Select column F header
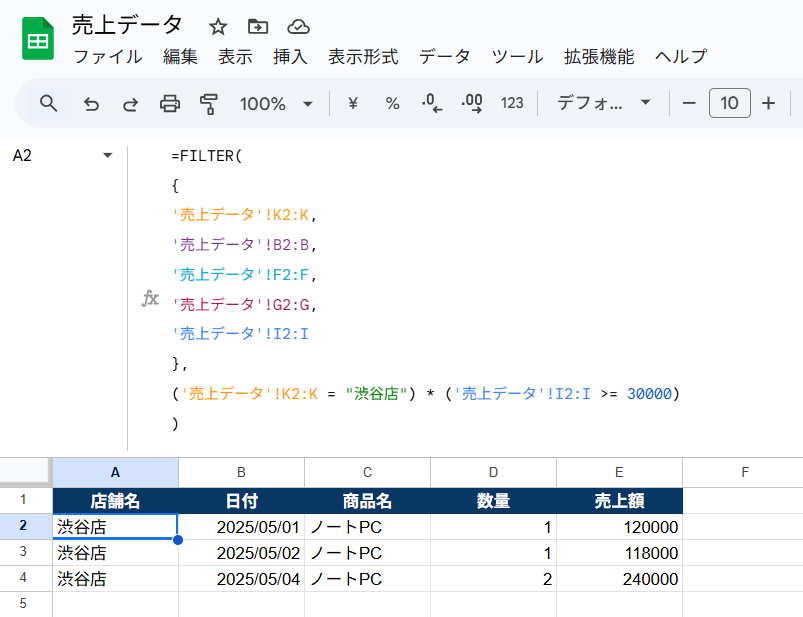The image size is (803, 617). tap(745, 472)
